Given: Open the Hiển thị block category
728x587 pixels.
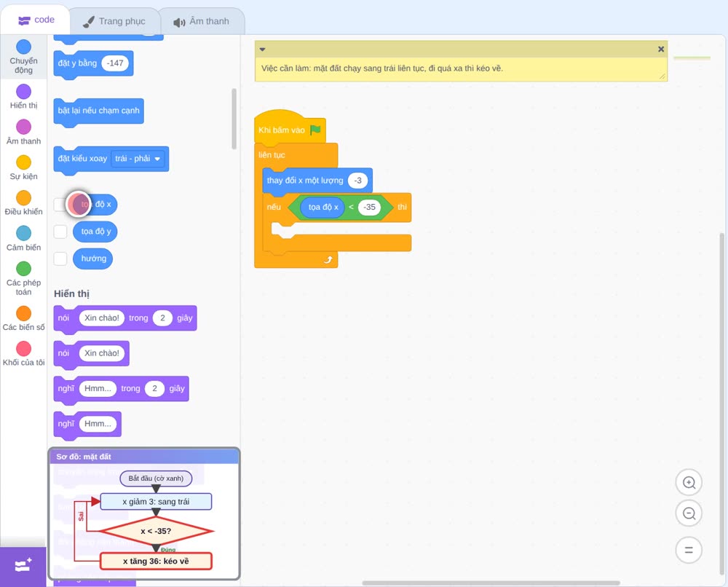Looking at the screenshot, I should (x=24, y=97).
